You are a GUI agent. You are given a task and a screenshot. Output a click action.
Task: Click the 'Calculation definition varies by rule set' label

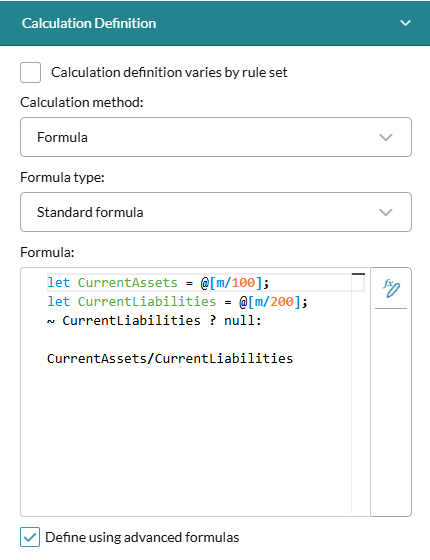[x=169, y=72]
